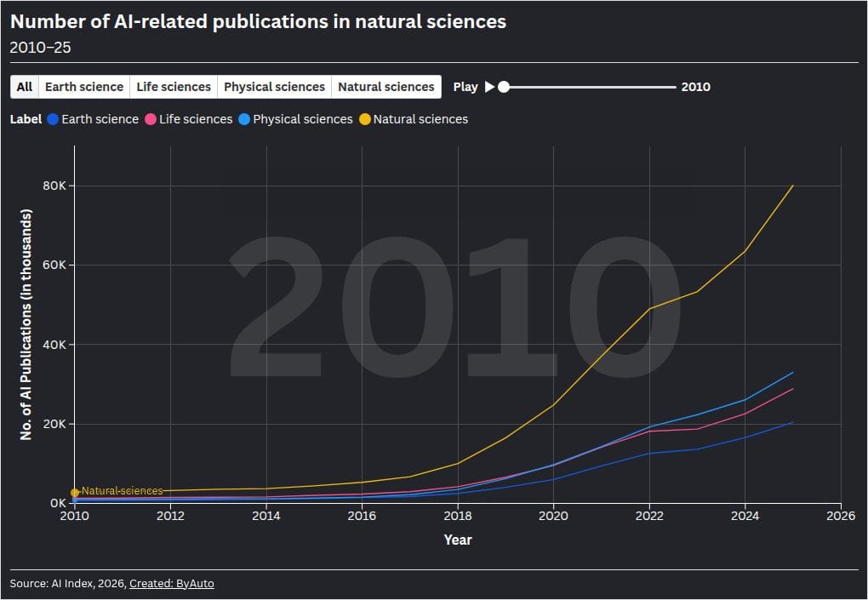
Task: Click the 2010 value beside the slider
Action: tap(696, 87)
